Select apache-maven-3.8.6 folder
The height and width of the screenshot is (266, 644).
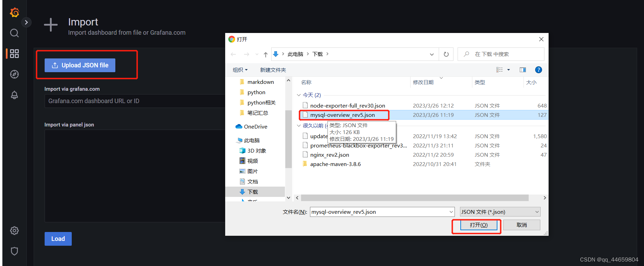pyautogui.click(x=335, y=164)
